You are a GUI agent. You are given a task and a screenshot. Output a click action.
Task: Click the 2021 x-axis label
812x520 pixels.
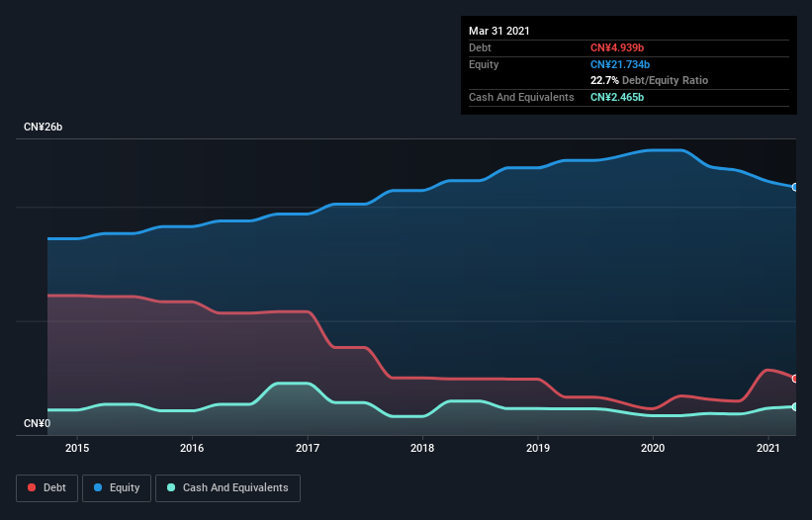click(767, 448)
